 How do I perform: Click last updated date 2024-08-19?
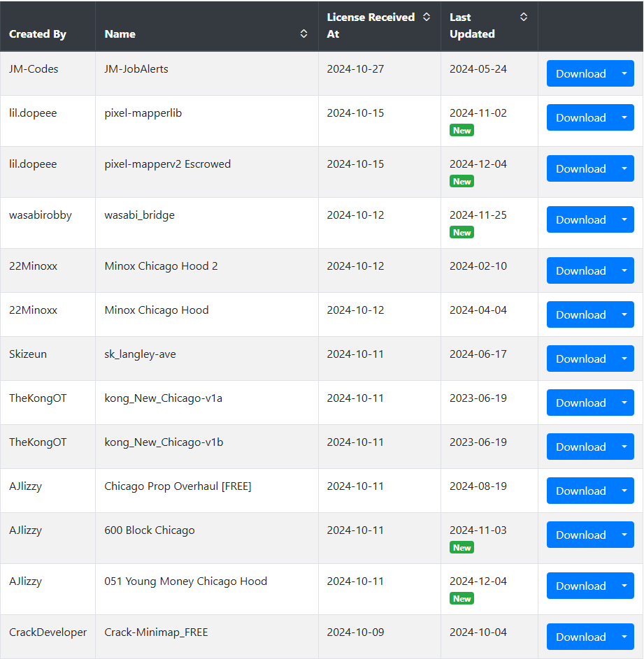[478, 486]
